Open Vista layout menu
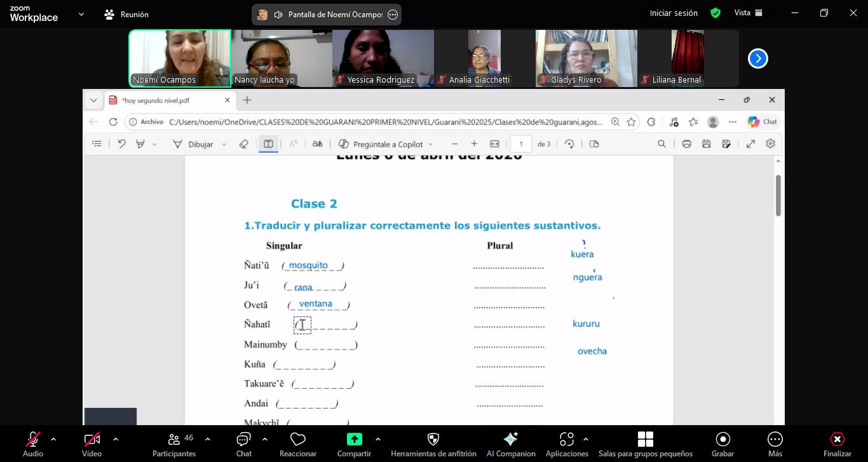 (x=748, y=13)
